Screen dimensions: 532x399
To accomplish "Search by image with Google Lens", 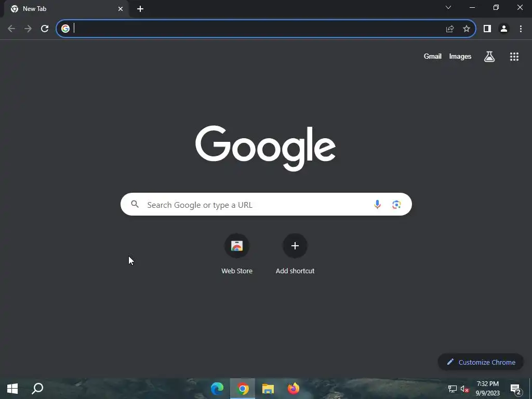I will coord(396,204).
